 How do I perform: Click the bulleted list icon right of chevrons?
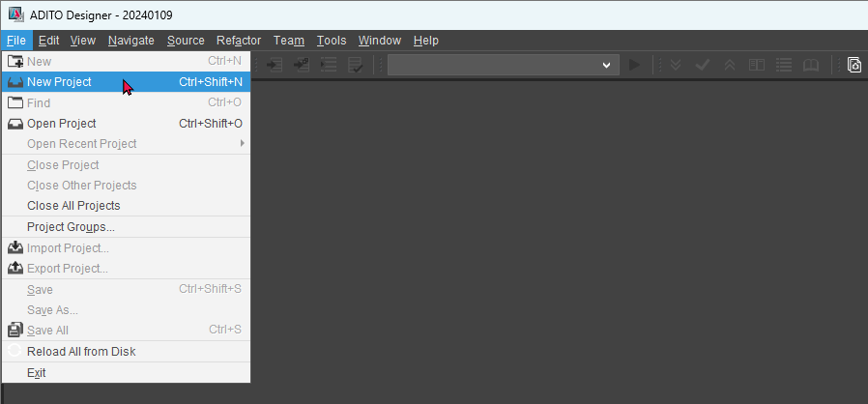(x=784, y=65)
